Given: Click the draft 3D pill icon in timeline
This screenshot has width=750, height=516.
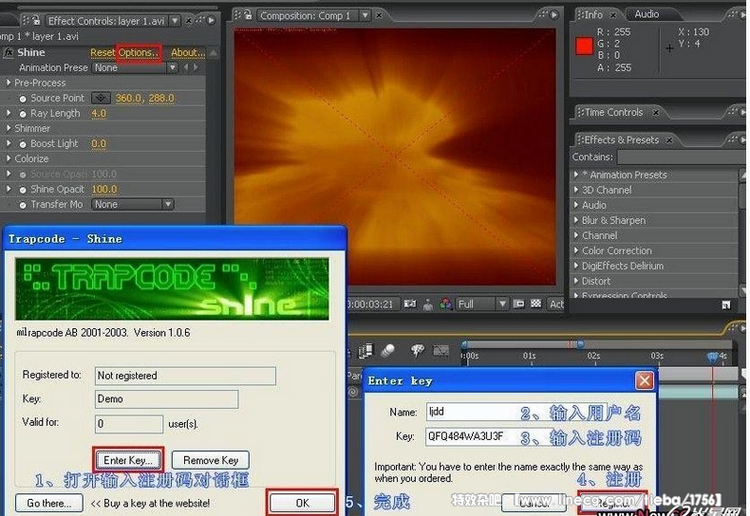Looking at the screenshot, I should (387, 351).
